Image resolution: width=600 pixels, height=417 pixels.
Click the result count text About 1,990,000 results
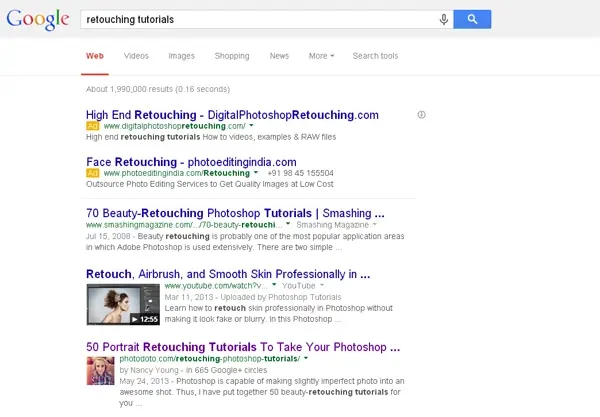158,89
